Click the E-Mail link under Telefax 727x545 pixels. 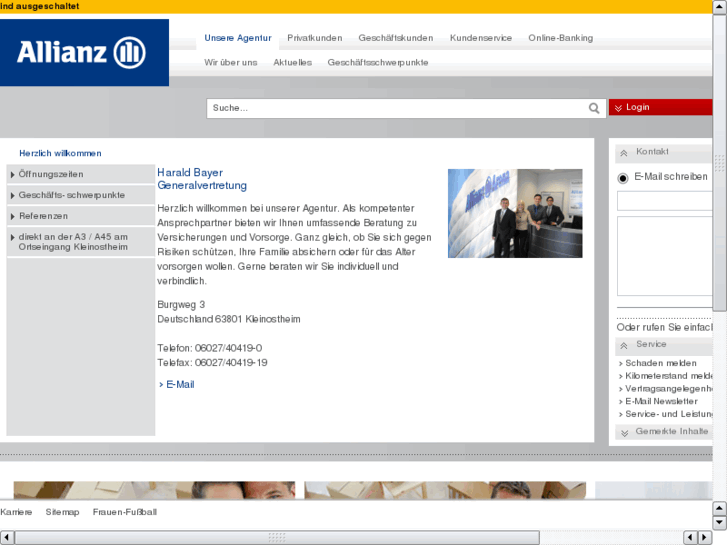coord(179,384)
